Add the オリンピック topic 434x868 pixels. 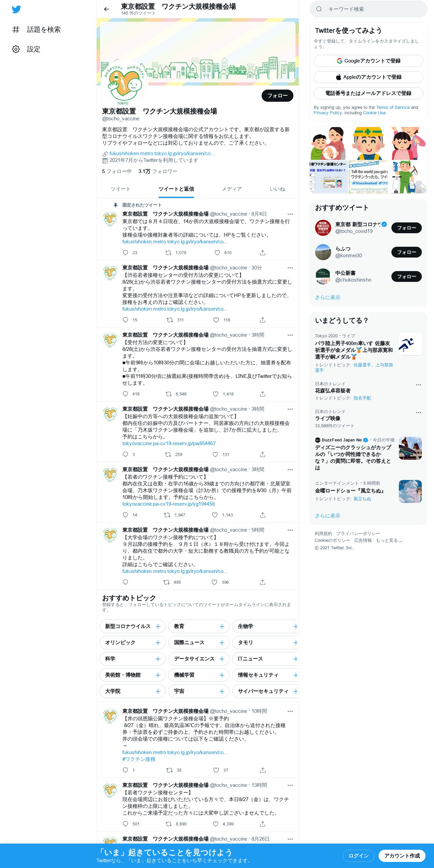click(x=158, y=643)
